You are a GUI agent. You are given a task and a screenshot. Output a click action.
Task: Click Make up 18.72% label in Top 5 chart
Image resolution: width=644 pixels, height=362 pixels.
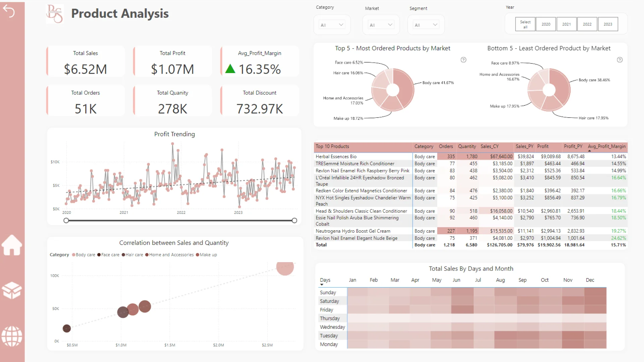[348, 118]
